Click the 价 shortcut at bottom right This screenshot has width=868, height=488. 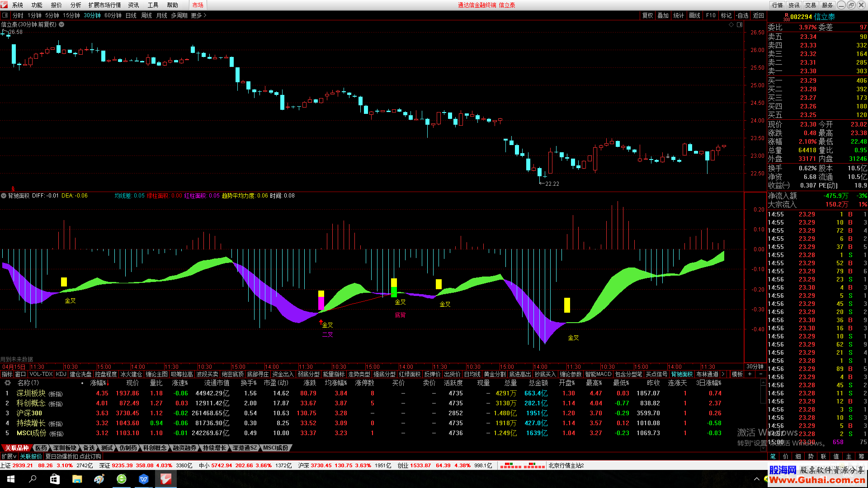coord(786,456)
